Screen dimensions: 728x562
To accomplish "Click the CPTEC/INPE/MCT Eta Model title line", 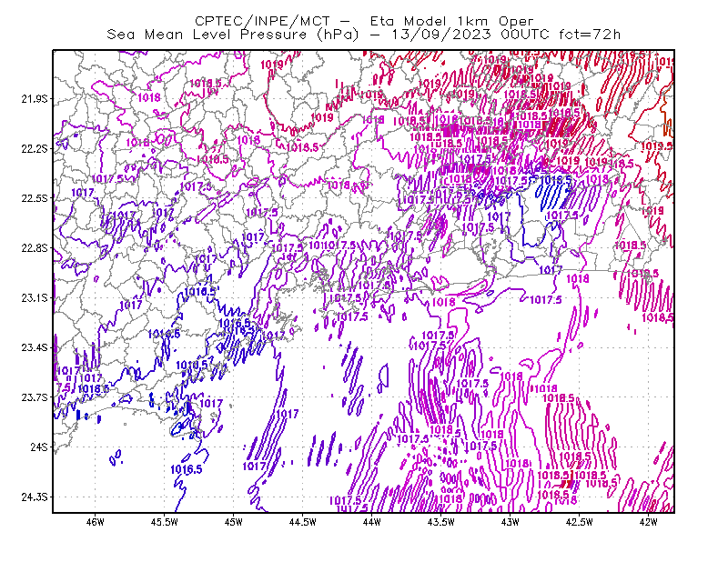I will (364, 21).
